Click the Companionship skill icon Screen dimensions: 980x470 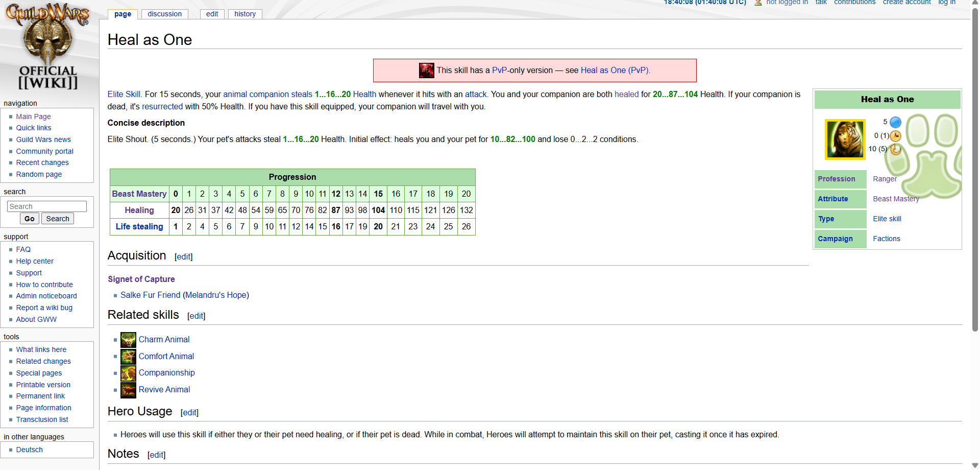point(128,373)
